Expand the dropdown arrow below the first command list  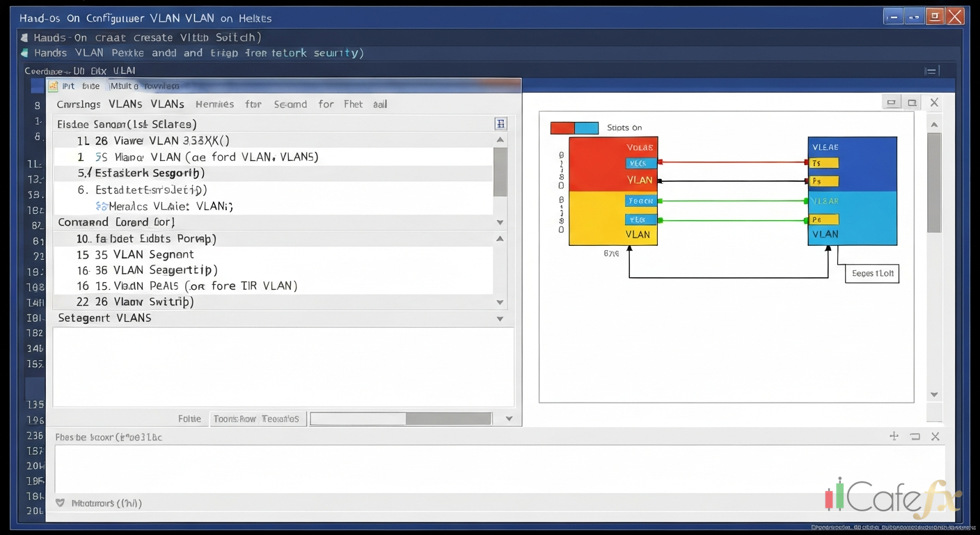tap(500, 222)
